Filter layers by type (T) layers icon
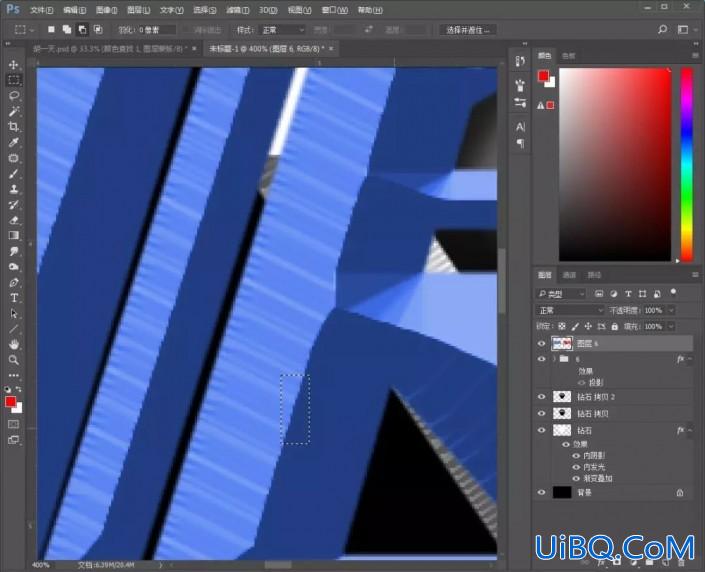Screen dimensions: 705x572 pyautogui.click(x=628, y=294)
